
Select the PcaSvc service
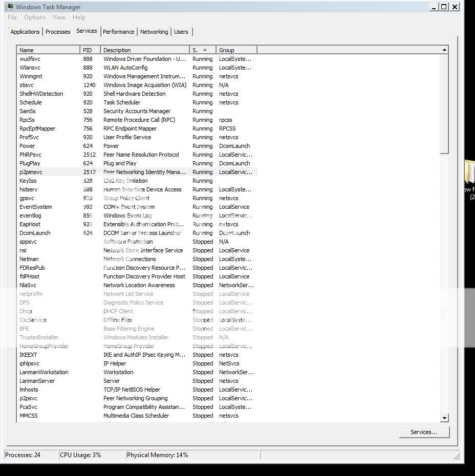coord(137,407)
